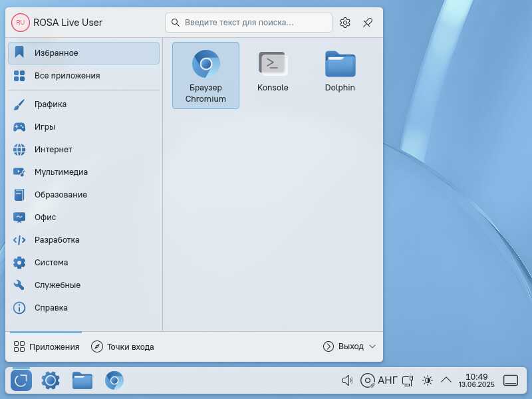This screenshot has width=532, height=399.
Task: Open Konsole terminal from favorites
Action: tap(273, 75)
